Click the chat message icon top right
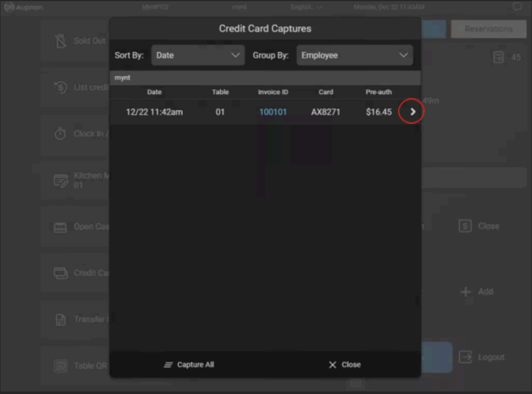 (517, 7)
